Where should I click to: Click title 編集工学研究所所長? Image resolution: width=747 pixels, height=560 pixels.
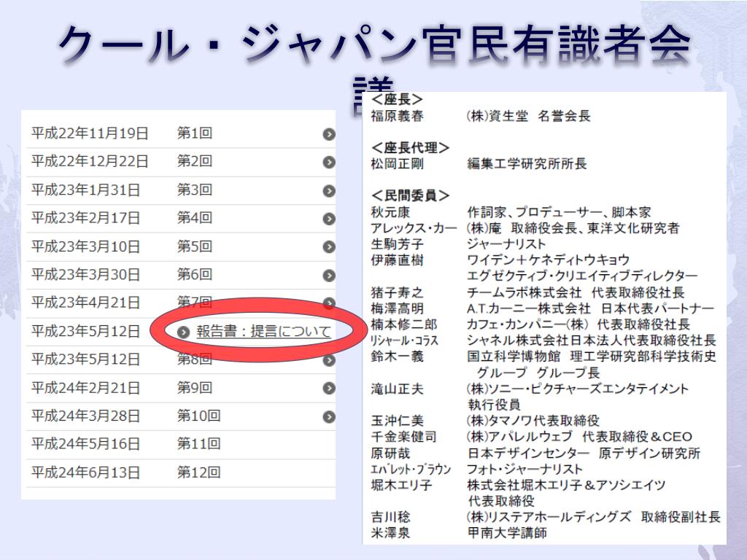527,164
